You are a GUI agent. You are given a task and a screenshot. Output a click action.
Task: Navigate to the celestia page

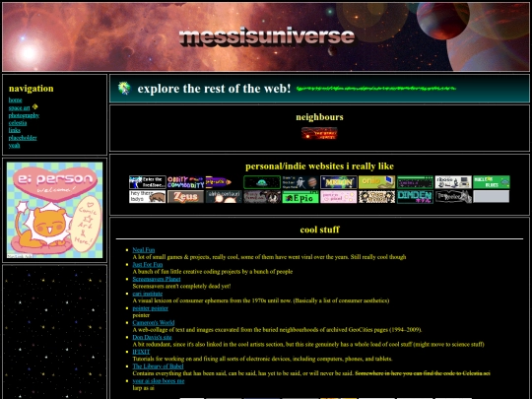(18, 123)
